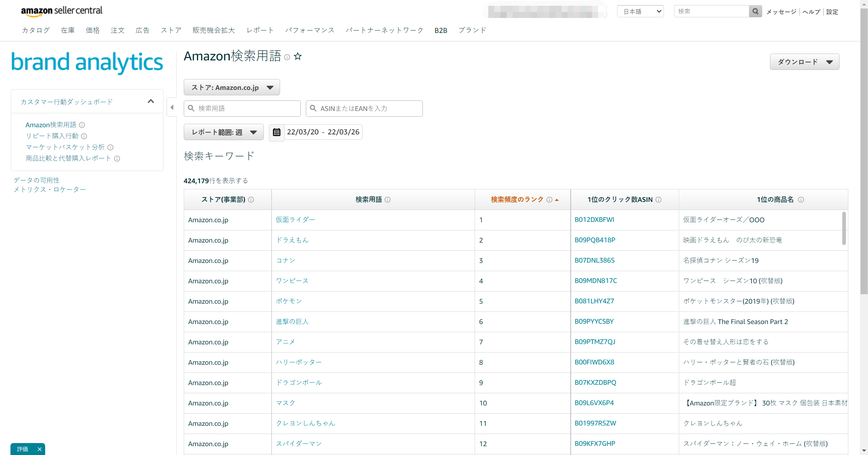Click info icon in ストア(事業部) column header
Image resolution: width=868 pixels, height=455 pixels.
tap(251, 200)
